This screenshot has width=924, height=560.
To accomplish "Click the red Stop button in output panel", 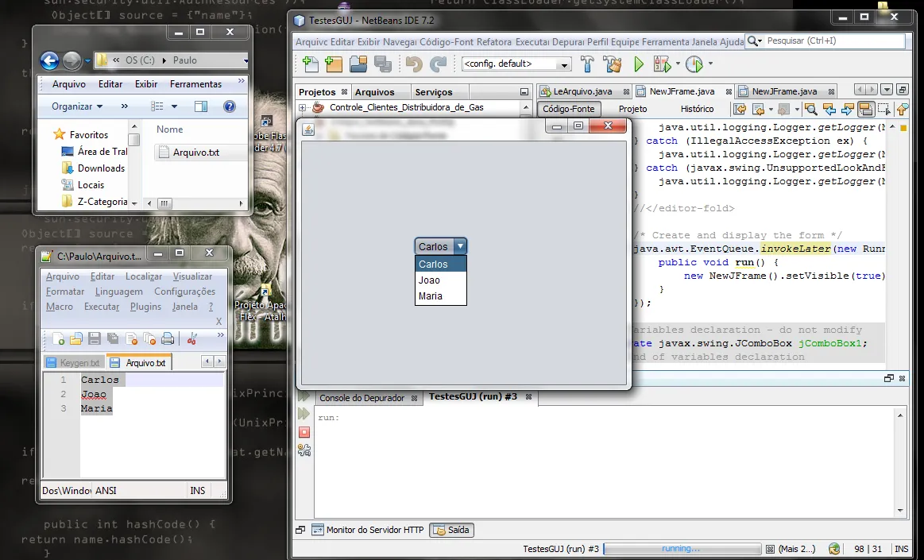I will pyautogui.click(x=304, y=432).
